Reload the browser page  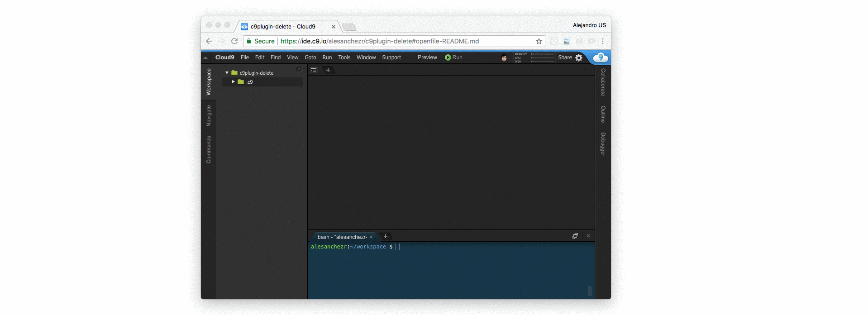pos(234,41)
